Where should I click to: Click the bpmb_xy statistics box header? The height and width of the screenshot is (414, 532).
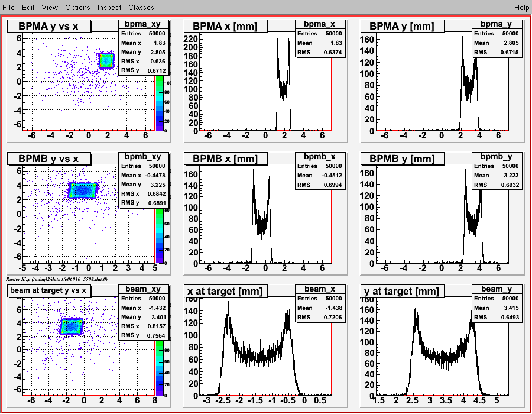point(143,156)
